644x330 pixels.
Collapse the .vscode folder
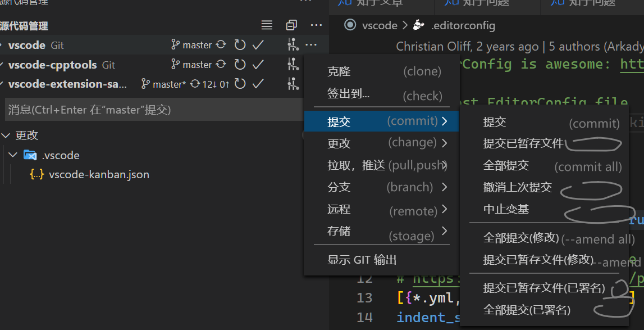coord(13,155)
